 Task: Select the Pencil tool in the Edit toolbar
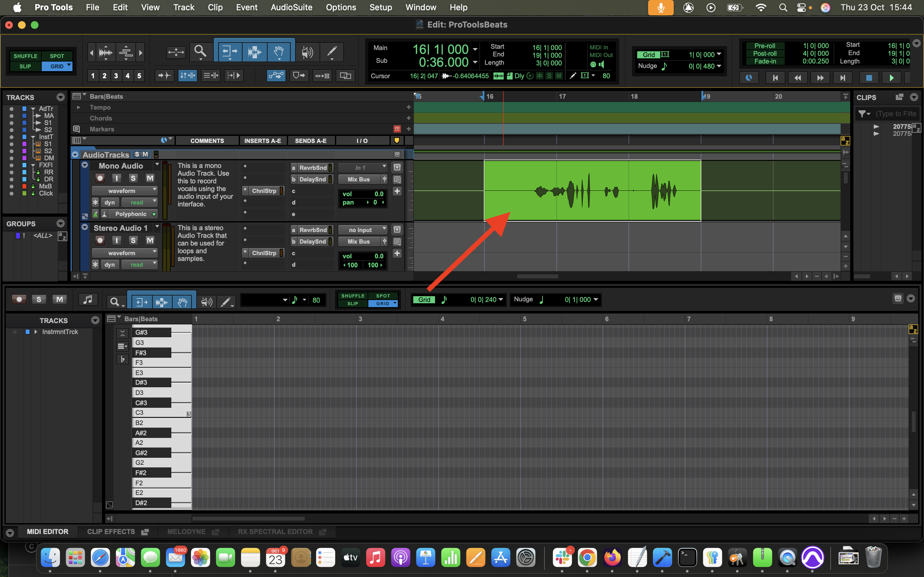(x=331, y=51)
